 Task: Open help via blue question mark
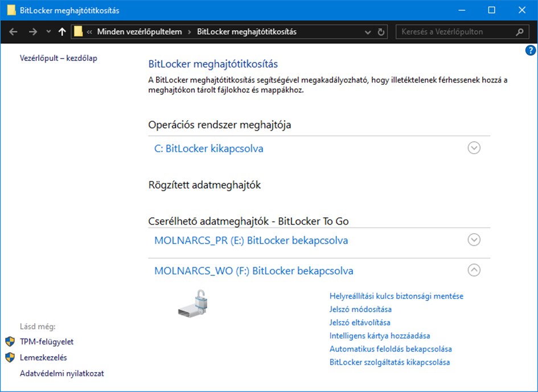(531, 51)
